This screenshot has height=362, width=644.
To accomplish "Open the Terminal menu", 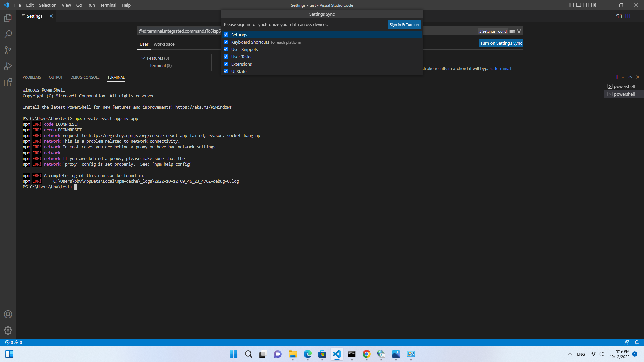I will [x=108, y=5].
